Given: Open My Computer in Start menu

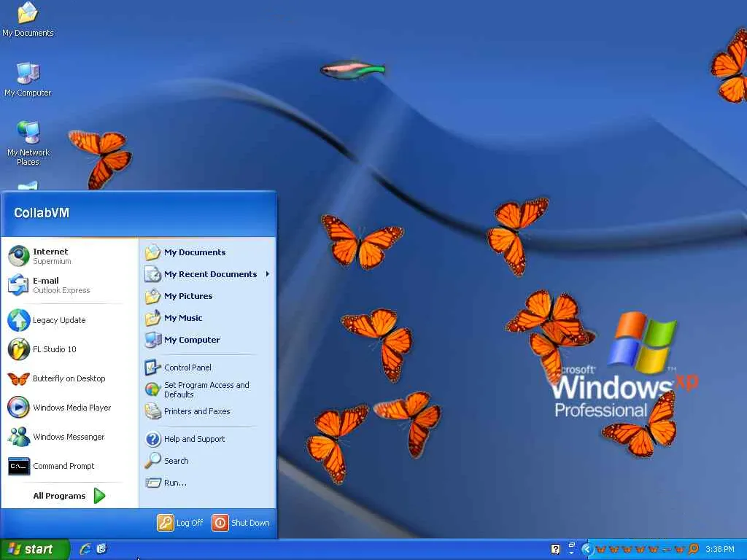Looking at the screenshot, I should click(x=208, y=340).
